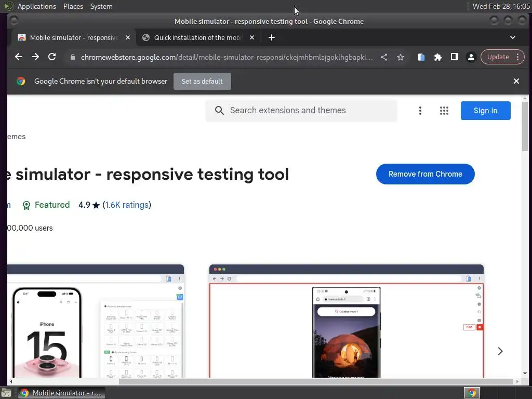This screenshot has width=532, height=399.
Task: Click horizontal scrollbar left arrow
Action: tap(11, 381)
